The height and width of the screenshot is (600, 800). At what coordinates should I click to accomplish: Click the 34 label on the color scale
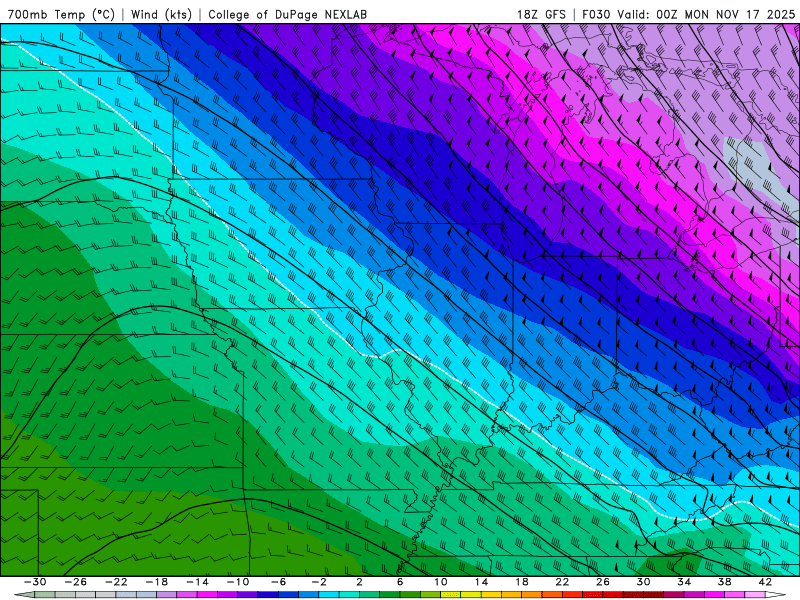pyautogui.click(x=684, y=582)
